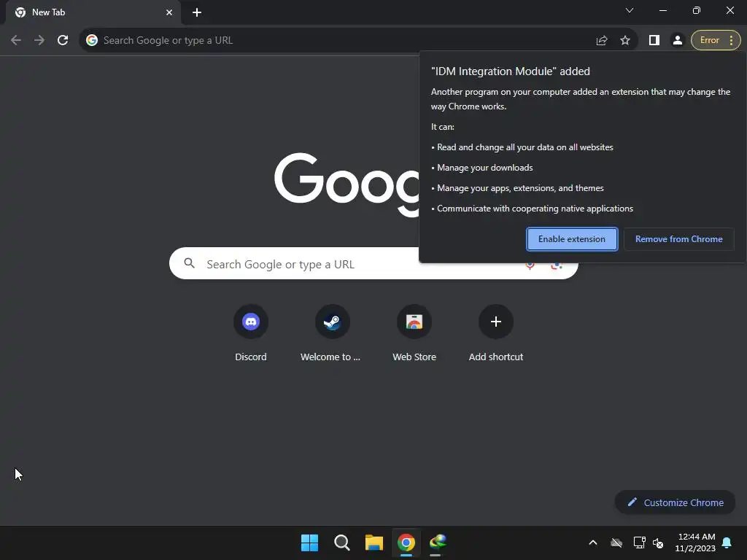747x560 pixels.
Task: Click the OneDrive cloud tray icon
Action: pos(616,542)
